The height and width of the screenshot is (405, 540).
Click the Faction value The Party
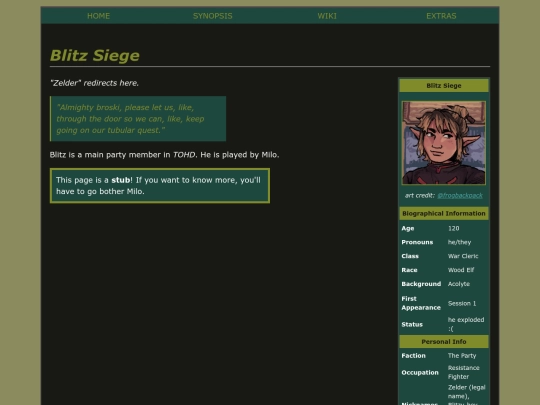pyautogui.click(x=462, y=356)
